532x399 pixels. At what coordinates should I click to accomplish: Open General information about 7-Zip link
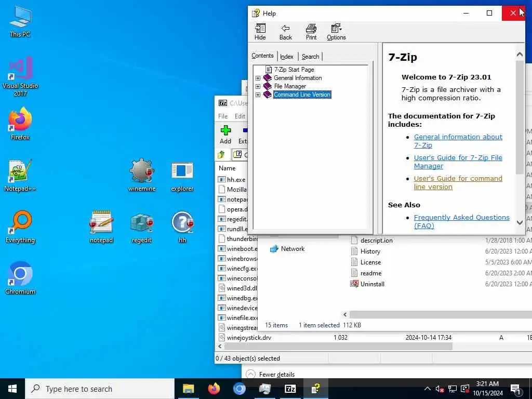(458, 141)
